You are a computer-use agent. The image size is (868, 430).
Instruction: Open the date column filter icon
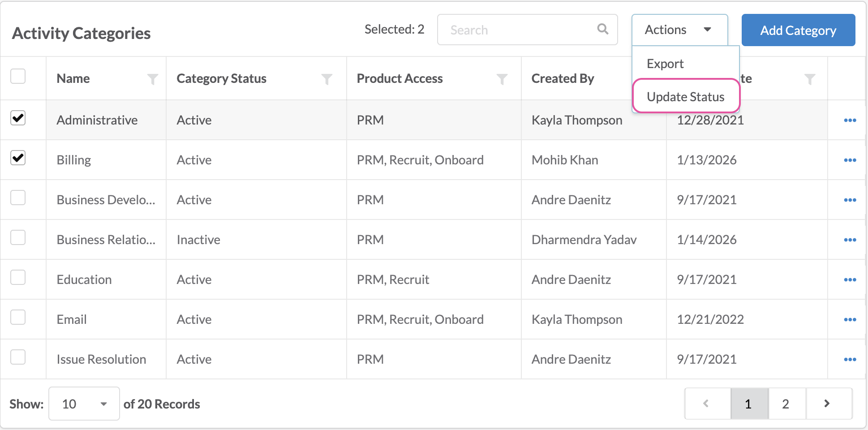click(809, 79)
